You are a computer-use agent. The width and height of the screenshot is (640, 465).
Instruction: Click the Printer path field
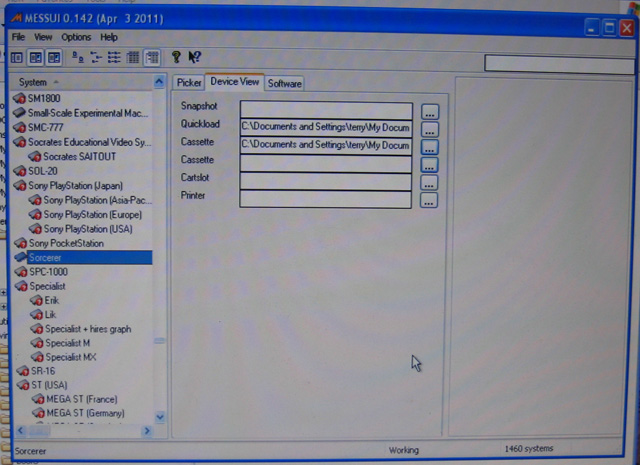coord(325,199)
